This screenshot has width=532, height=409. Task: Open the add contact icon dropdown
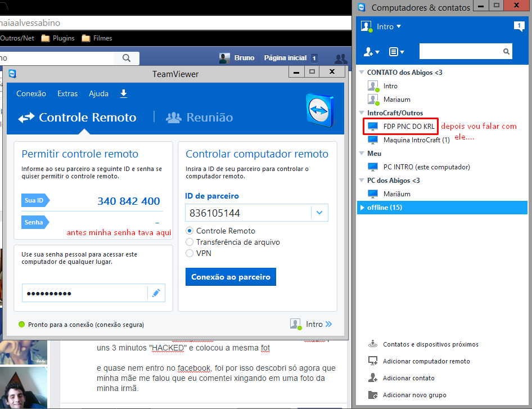coord(372,52)
